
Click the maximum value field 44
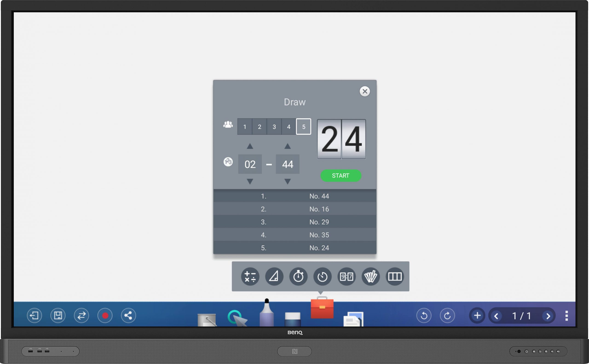pos(288,164)
